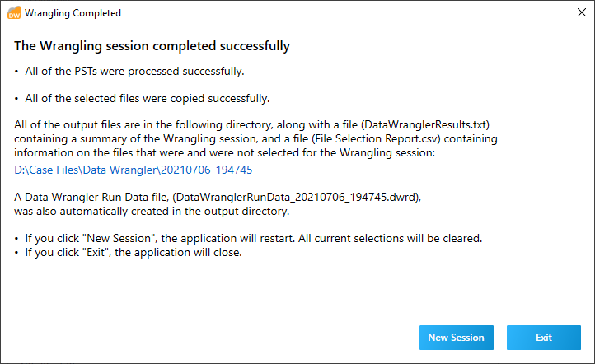Click the DataWranglerResults.txt file name text
This screenshot has width=595, height=364.
tap(425, 124)
